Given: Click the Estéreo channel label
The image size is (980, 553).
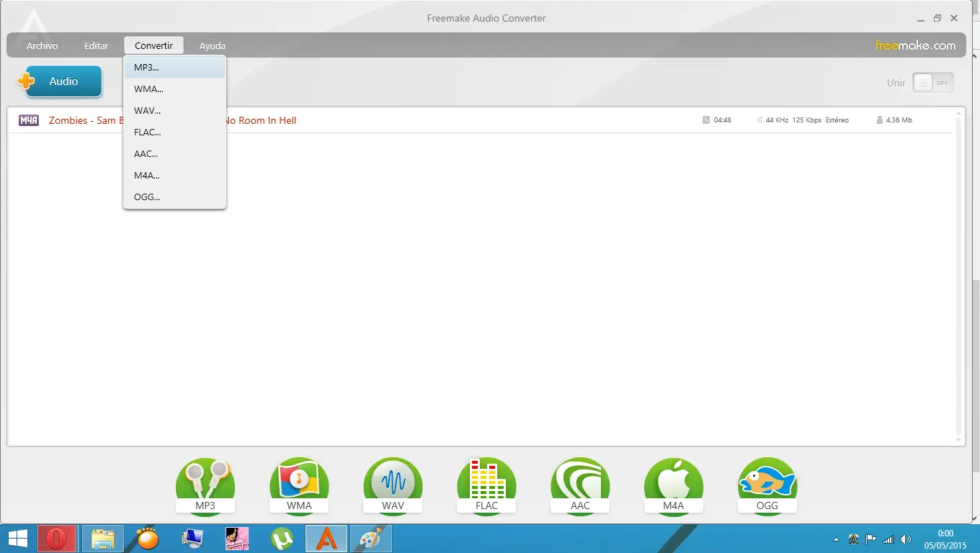Looking at the screenshot, I should click(x=837, y=120).
